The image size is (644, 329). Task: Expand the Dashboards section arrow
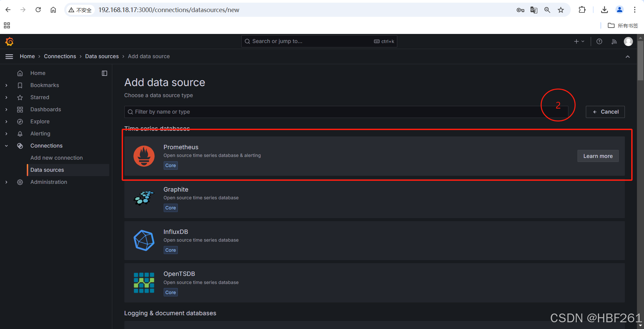pyautogui.click(x=6, y=110)
